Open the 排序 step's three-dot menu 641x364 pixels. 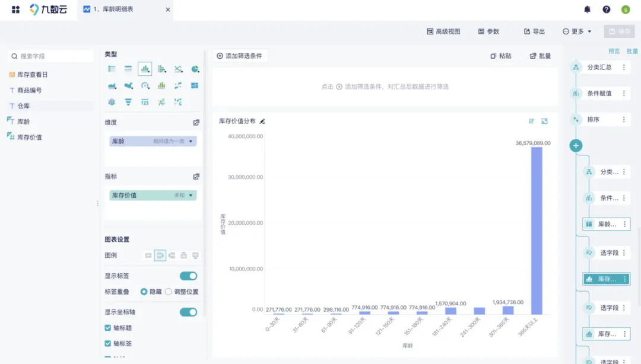[x=624, y=119]
